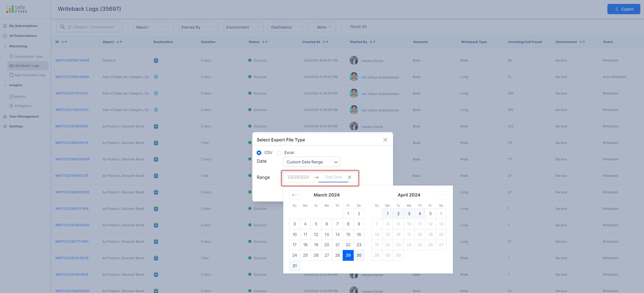
Task: Click the Export button
Action: (623, 9)
